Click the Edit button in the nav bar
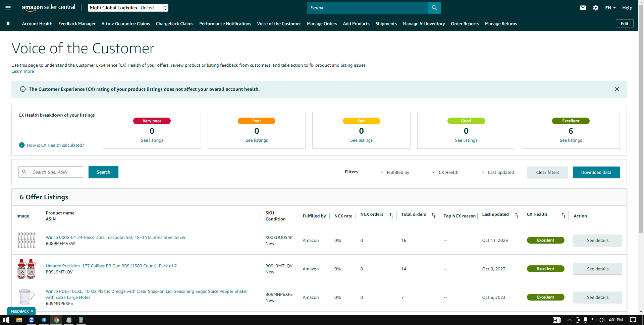This screenshot has height=325, width=644. [x=625, y=23]
